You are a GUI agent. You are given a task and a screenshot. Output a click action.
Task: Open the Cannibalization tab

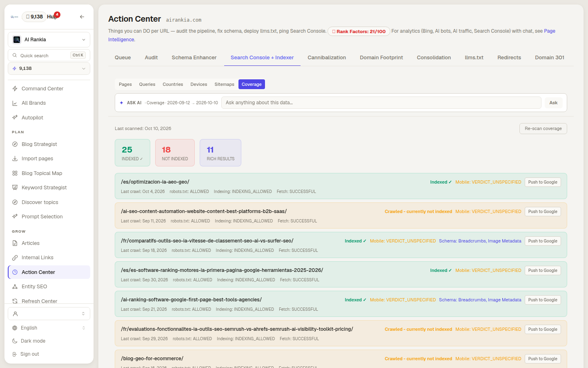[327, 58]
